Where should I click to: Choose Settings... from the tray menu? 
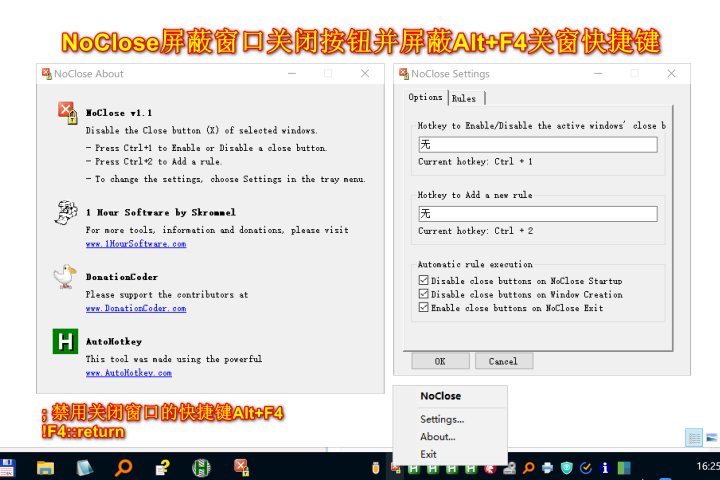click(442, 419)
